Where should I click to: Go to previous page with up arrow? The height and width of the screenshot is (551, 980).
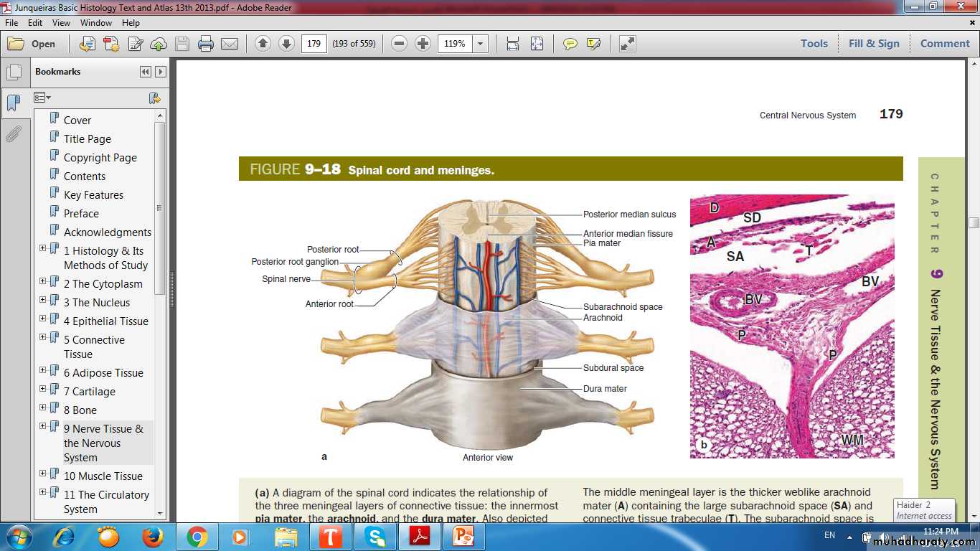click(x=263, y=44)
